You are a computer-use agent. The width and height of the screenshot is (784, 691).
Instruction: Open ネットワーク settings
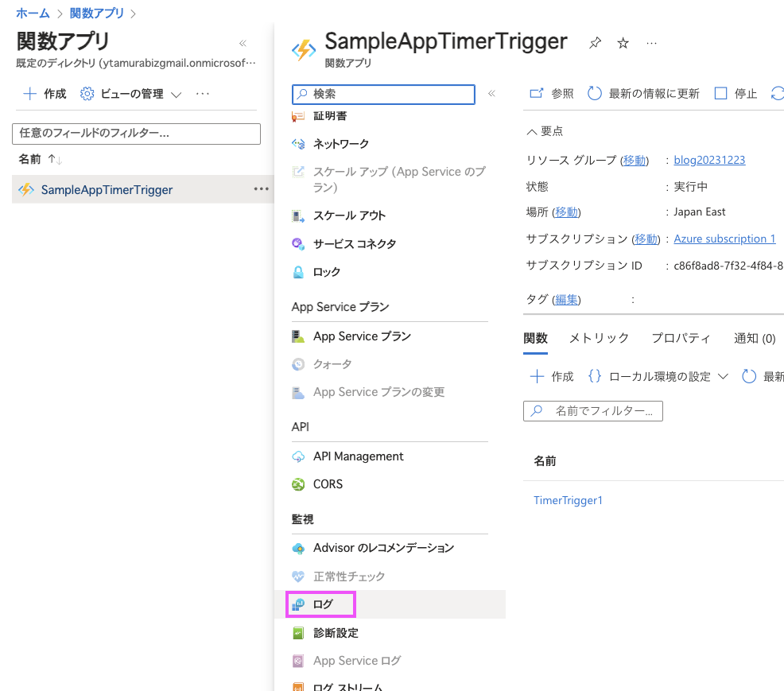tap(341, 144)
